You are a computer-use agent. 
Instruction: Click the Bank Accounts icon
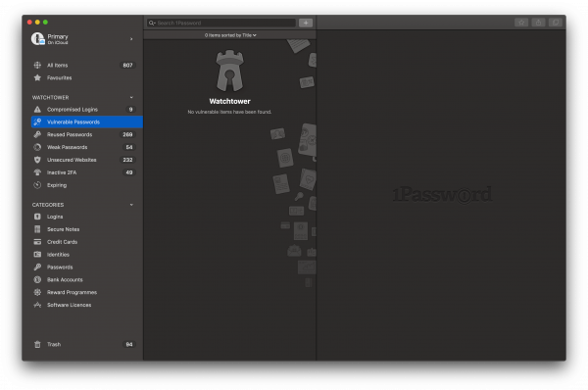[x=37, y=279]
